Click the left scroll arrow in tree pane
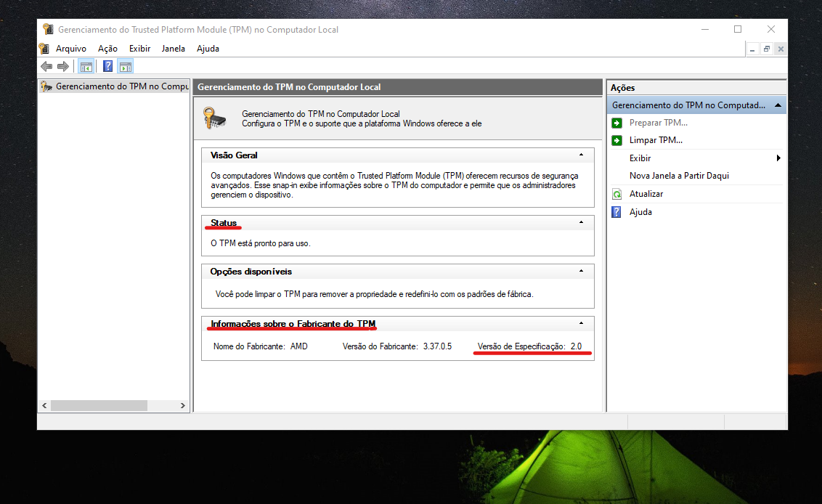822x504 pixels. pyautogui.click(x=44, y=405)
